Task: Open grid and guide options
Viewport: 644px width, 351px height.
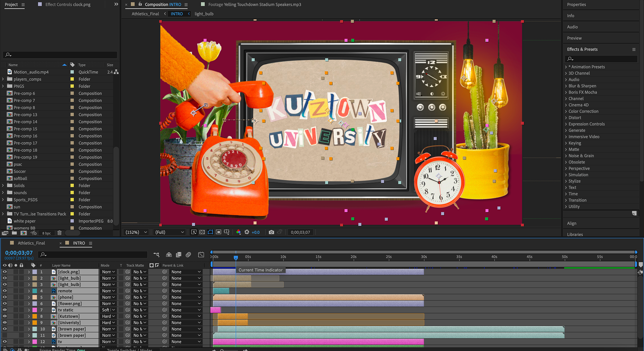Action: tap(227, 232)
